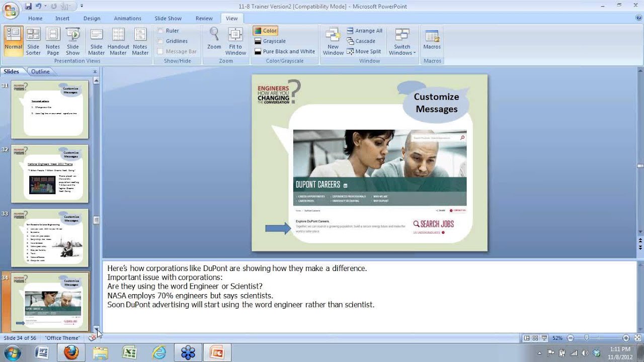Open Customize Quick Access Toolbar dropdown
Image resolution: width=644 pixels, height=362 pixels.
pyautogui.click(x=82, y=6)
